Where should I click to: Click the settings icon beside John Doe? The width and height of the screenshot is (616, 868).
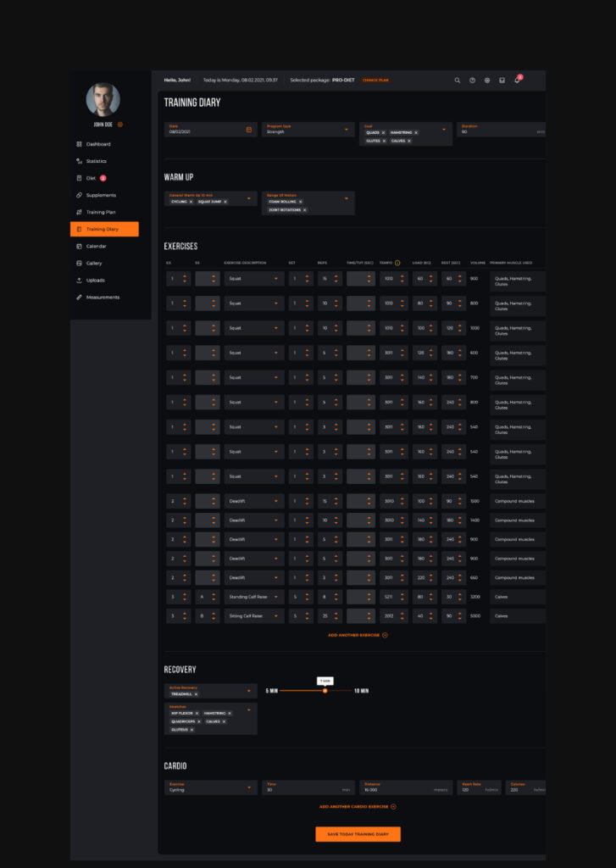pos(120,125)
